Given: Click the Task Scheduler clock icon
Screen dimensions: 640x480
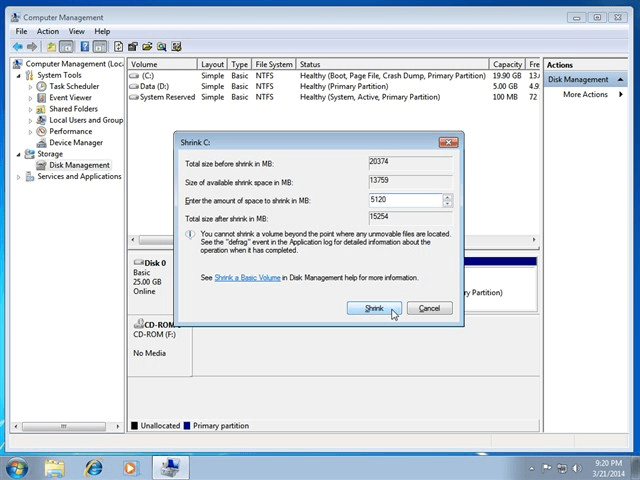Looking at the screenshot, I should pos(41,86).
